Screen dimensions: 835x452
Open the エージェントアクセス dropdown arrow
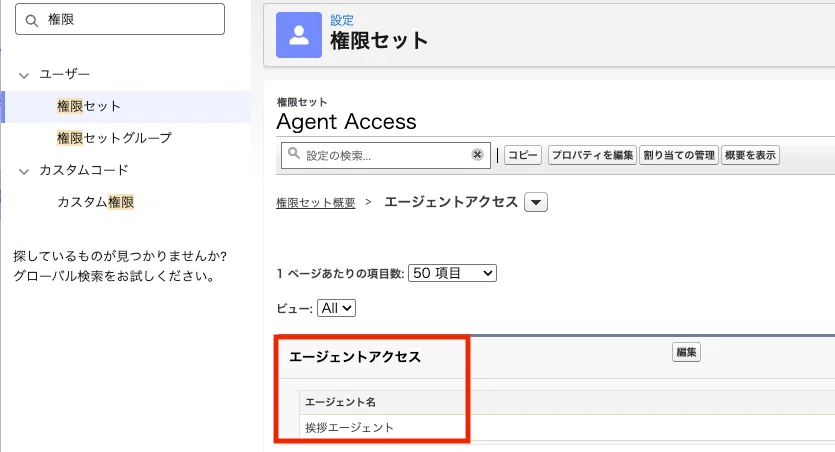point(536,202)
